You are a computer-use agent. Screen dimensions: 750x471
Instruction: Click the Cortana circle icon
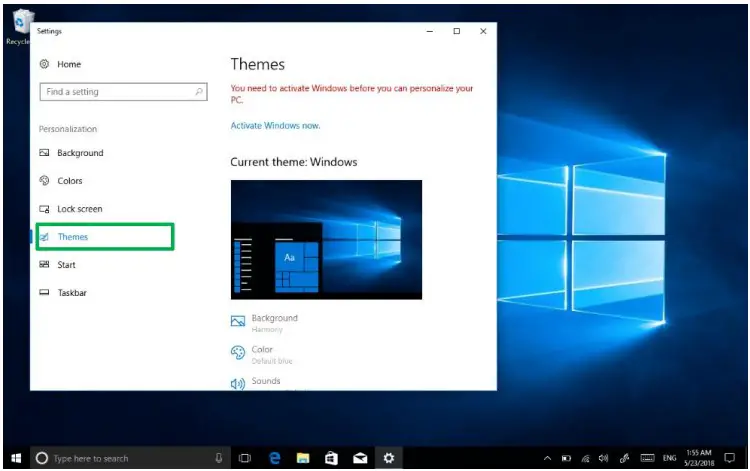coord(42,458)
